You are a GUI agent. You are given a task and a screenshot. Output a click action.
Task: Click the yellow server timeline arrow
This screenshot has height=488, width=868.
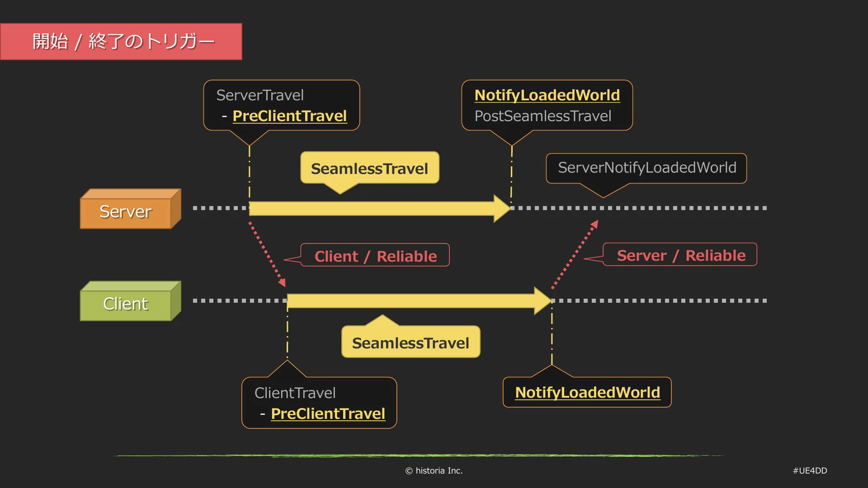(380, 208)
